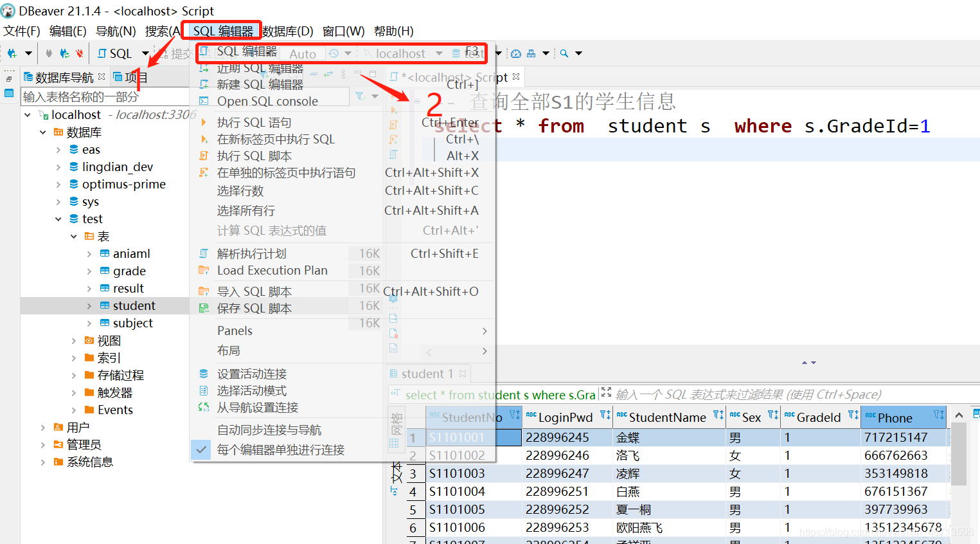The height and width of the screenshot is (544, 980).
Task: Collapse the 数据库 databases node
Action: pos(43,132)
